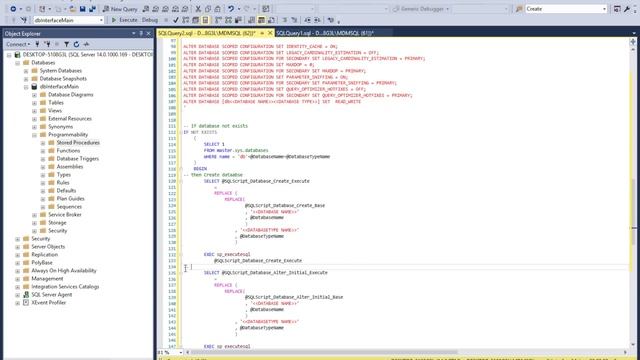Toggle Include Live Query Statistics
This screenshot has width=640, height=360.
point(228,20)
